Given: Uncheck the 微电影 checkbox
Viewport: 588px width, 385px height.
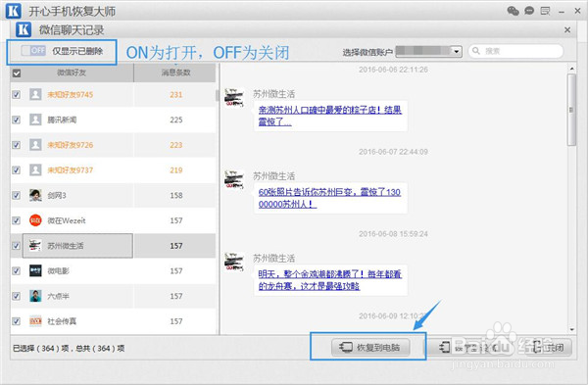Looking at the screenshot, I should tap(16, 270).
